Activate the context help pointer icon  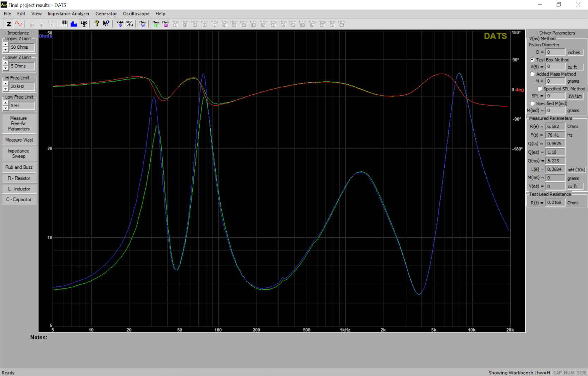(106, 24)
